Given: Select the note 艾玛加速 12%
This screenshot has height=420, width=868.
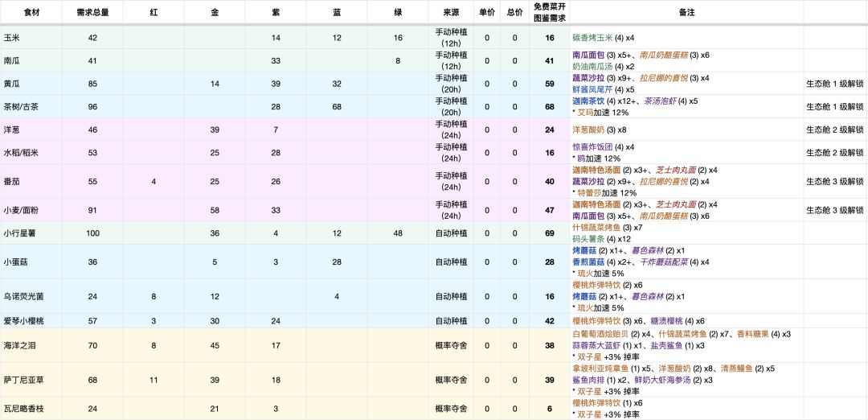Looking at the screenshot, I should 600,113.
